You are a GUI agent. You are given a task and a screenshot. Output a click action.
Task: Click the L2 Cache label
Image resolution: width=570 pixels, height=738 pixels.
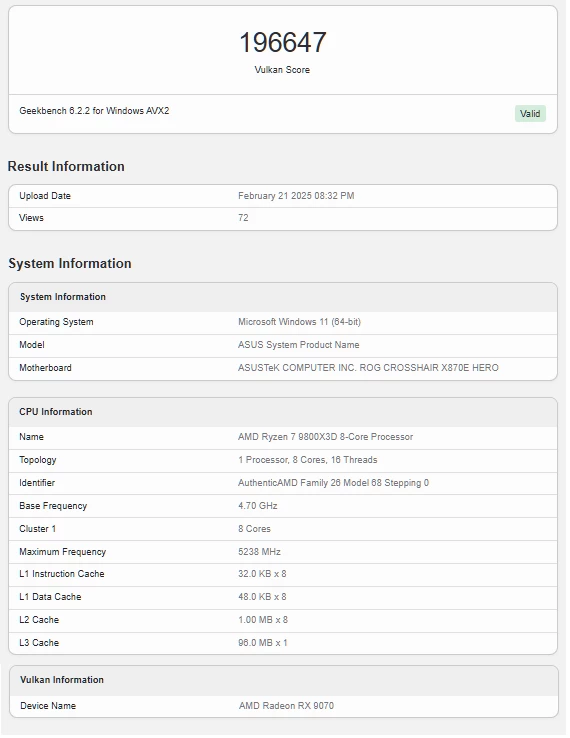coord(39,620)
